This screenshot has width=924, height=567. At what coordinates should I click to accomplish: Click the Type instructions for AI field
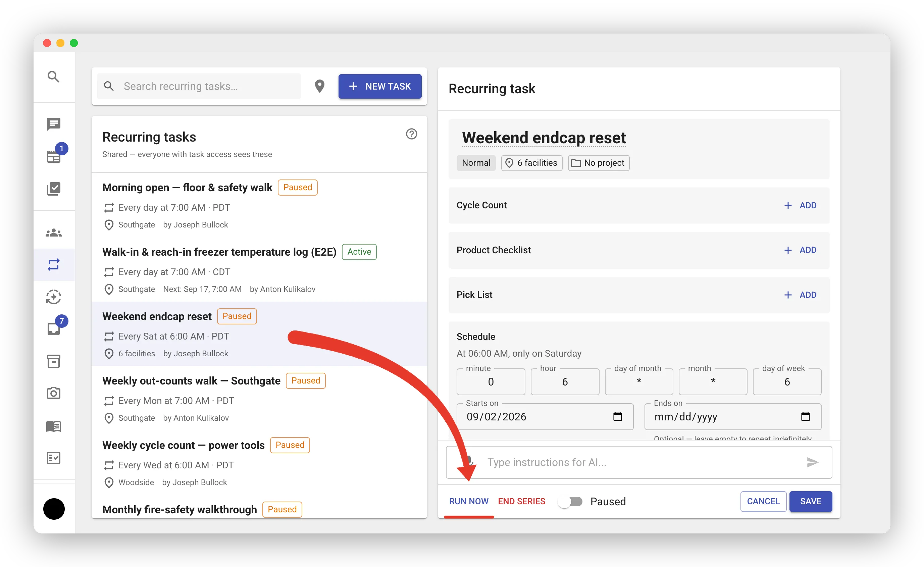pos(638,462)
